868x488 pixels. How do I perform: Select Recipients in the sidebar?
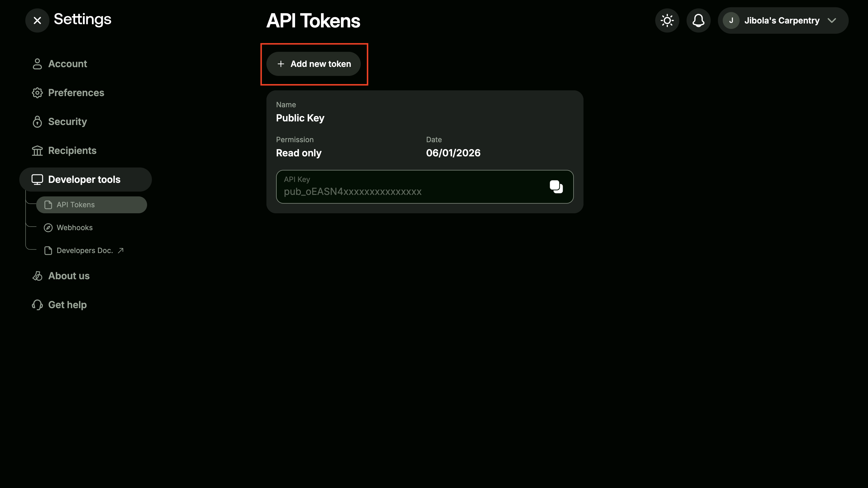pos(72,151)
